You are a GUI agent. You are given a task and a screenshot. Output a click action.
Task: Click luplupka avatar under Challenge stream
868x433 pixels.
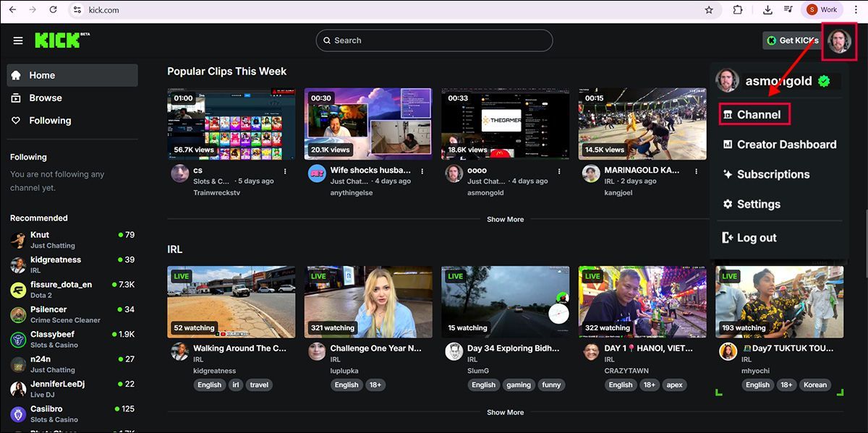tap(317, 351)
